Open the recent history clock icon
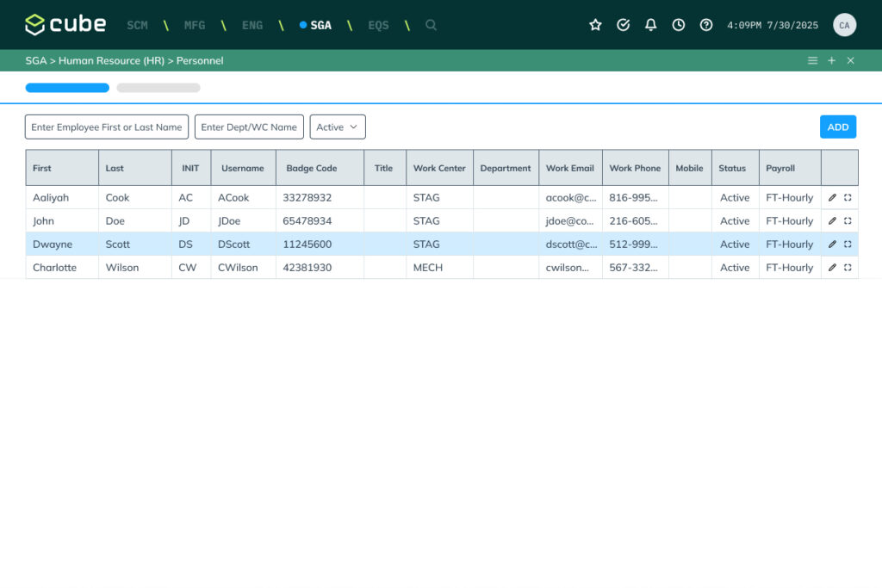The image size is (882, 588). [x=679, y=25]
